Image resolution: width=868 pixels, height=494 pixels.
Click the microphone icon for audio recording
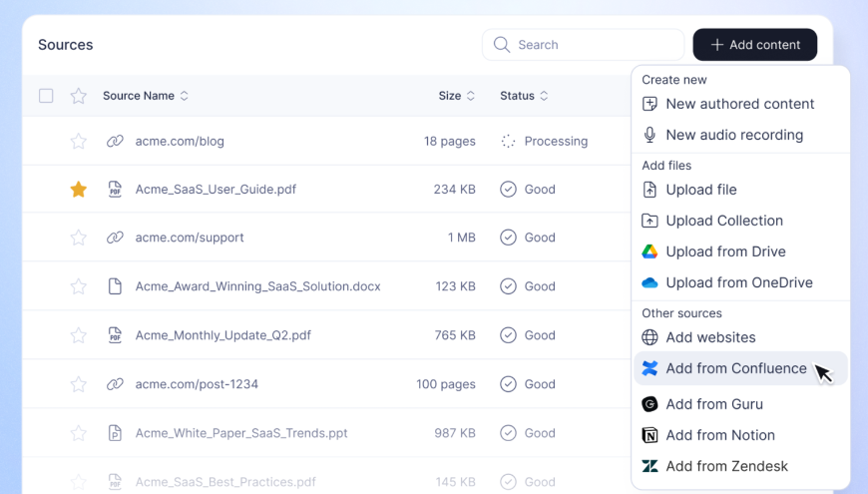[x=650, y=135]
